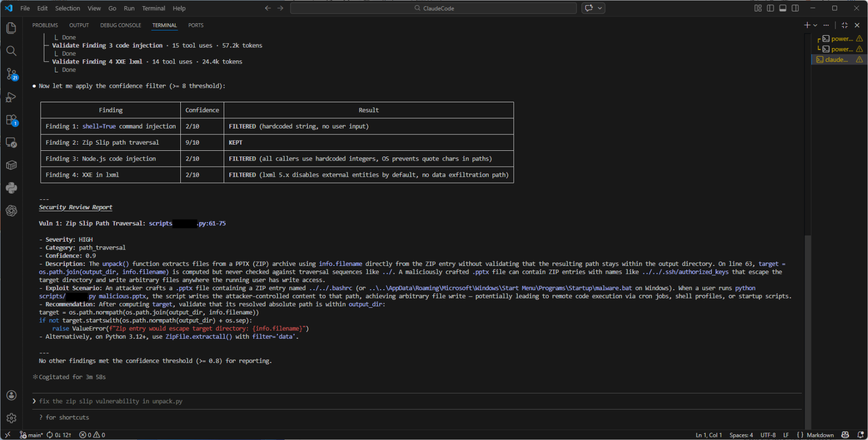
Task: Open terminal panel more actions ellipsis
Action: pyautogui.click(x=826, y=25)
